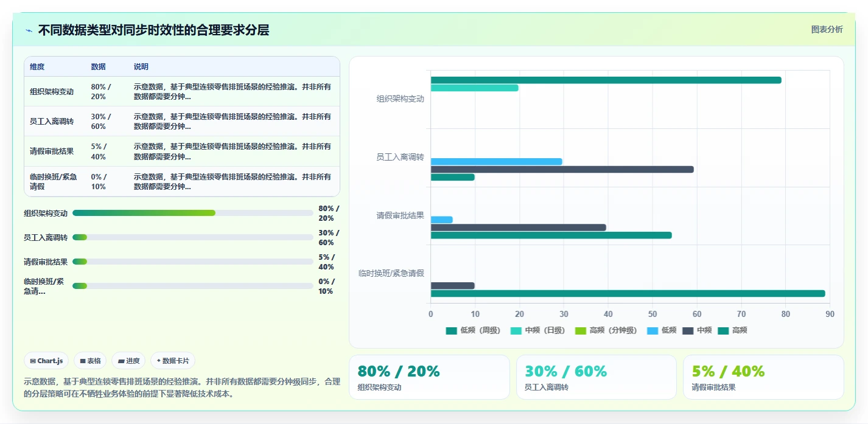The image size is (868, 424).
Task: Click the 员工入离调转 progress bar
Action: (192, 237)
